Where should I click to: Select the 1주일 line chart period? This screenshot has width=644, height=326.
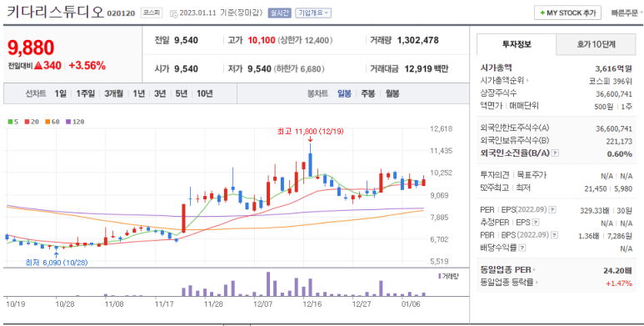pos(86,93)
